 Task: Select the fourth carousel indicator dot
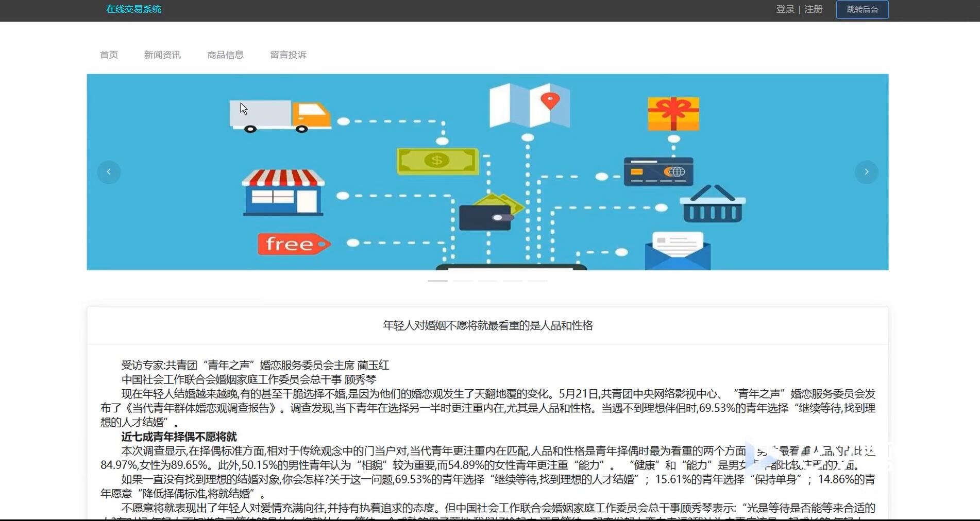point(514,282)
